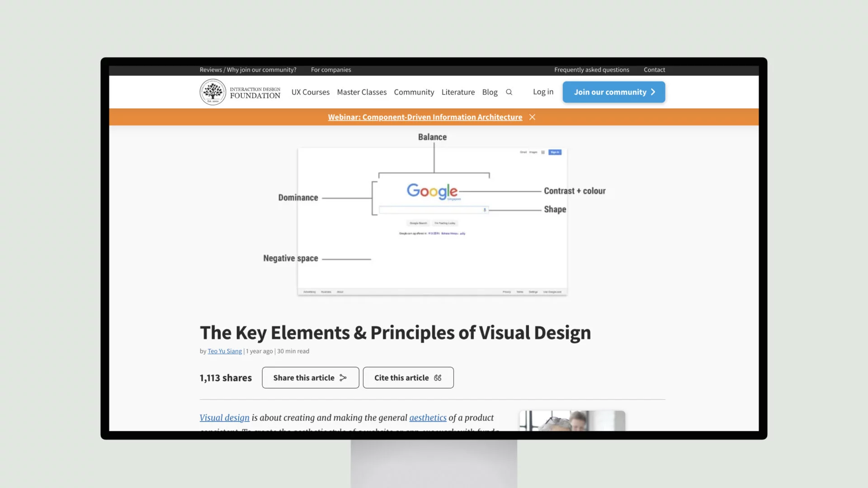Go to Frequently asked questions

pos(592,70)
